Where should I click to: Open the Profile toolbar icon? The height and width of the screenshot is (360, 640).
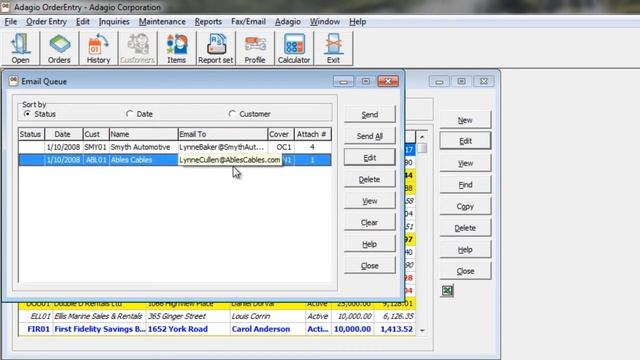255,49
